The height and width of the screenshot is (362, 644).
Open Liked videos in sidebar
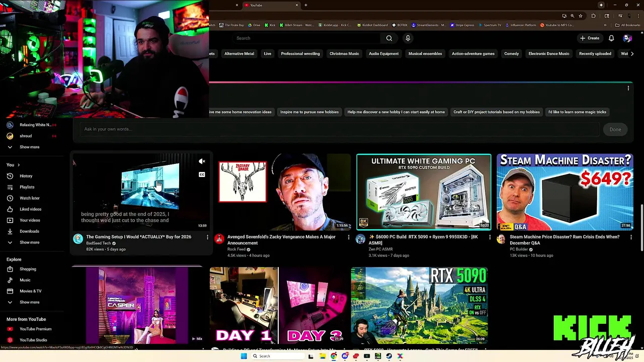click(30, 209)
